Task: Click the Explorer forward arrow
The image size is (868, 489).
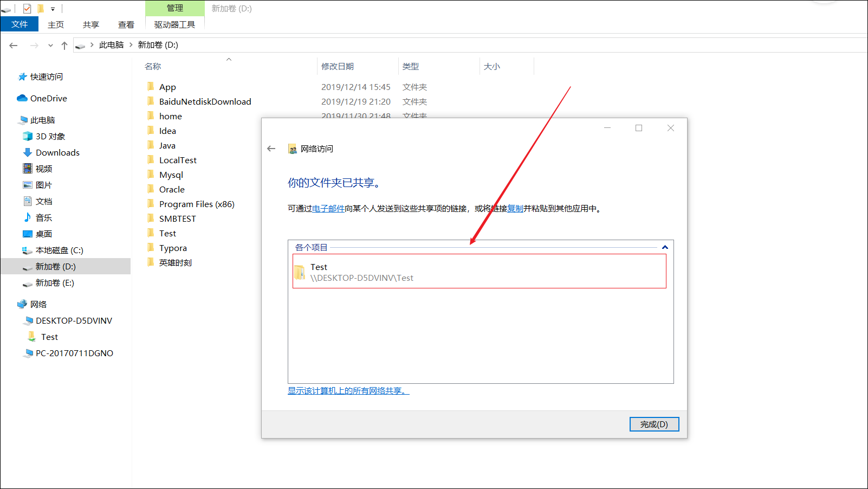Action: [x=34, y=46]
